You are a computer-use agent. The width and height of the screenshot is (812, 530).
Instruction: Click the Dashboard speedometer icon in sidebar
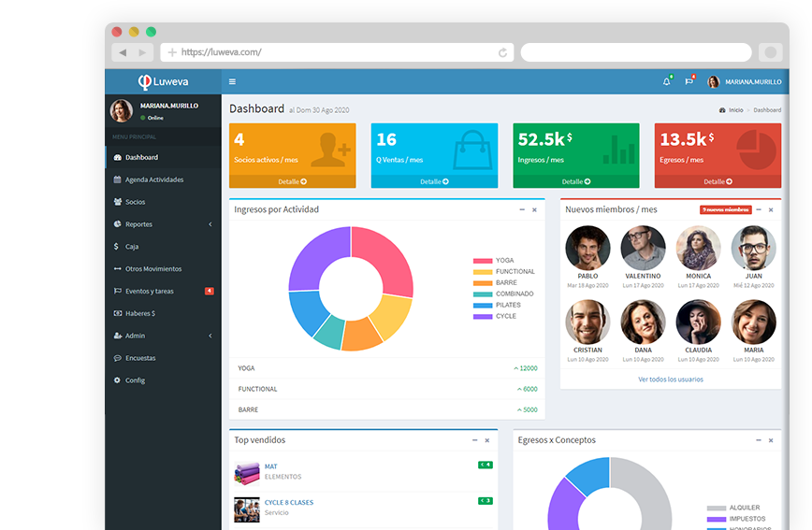click(x=118, y=157)
